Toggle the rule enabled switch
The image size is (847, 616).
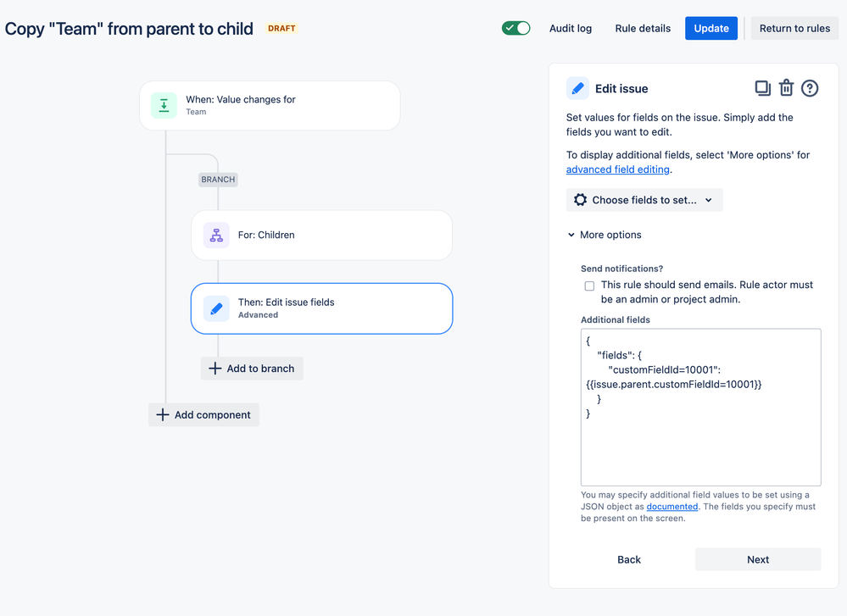click(515, 28)
